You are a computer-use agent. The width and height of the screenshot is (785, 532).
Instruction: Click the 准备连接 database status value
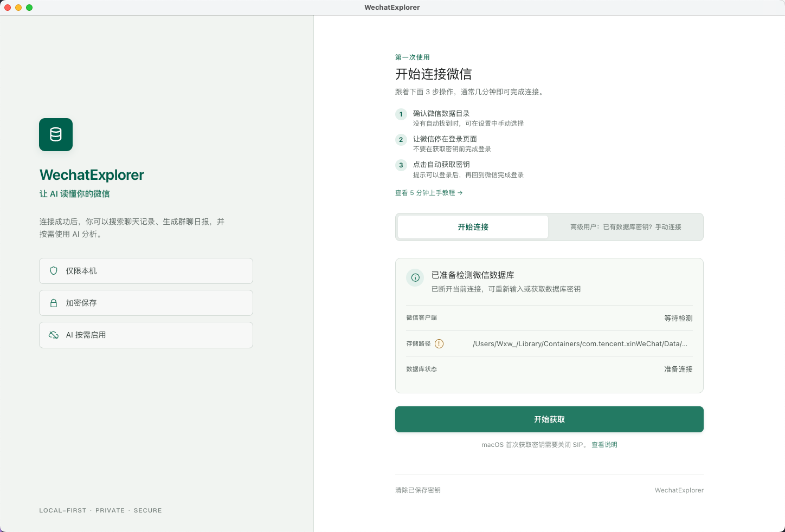point(678,369)
